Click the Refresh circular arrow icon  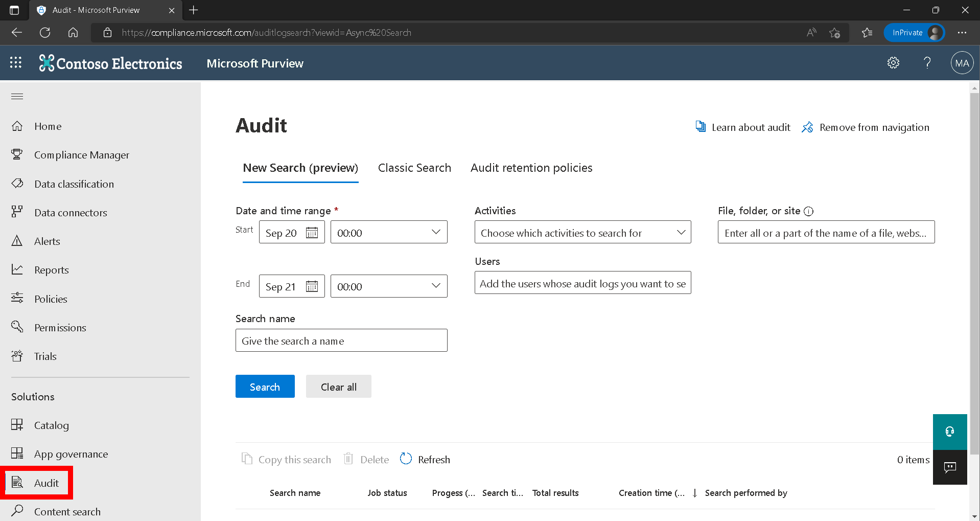pyautogui.click(x=406, y=459)
